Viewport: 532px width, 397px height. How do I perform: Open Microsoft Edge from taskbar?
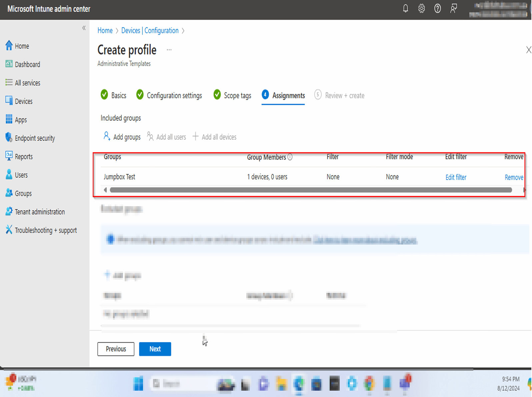point(299,384)
